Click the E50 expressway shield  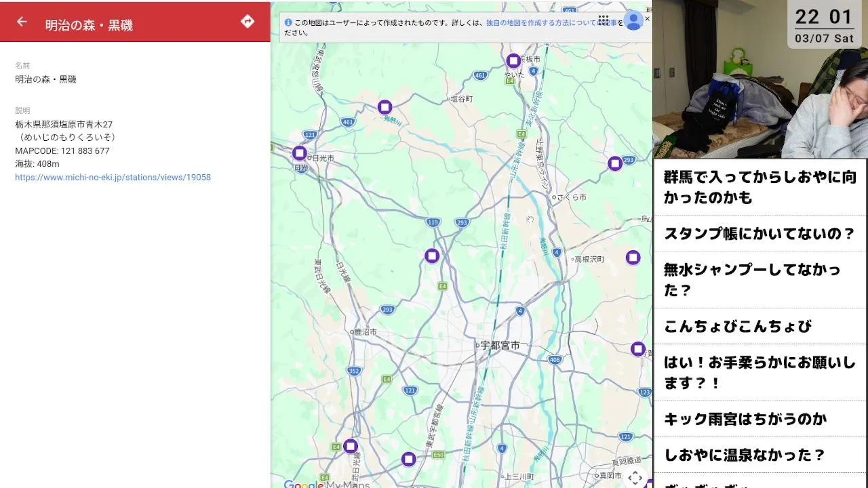(x=439, y=454)
